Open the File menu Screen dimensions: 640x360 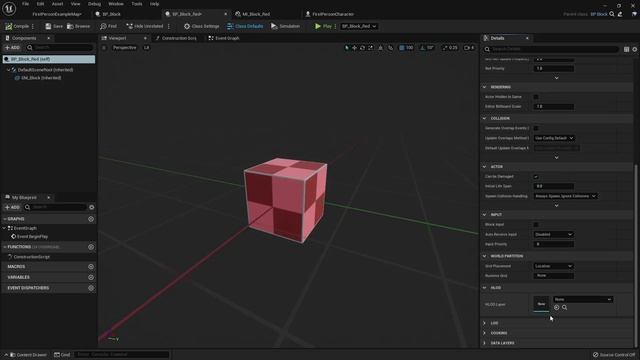pyautogui.click(x=25, y=4)
